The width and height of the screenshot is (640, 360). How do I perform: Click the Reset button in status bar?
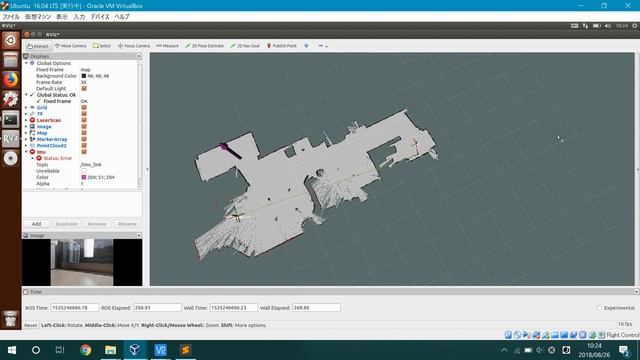[30, 325]
